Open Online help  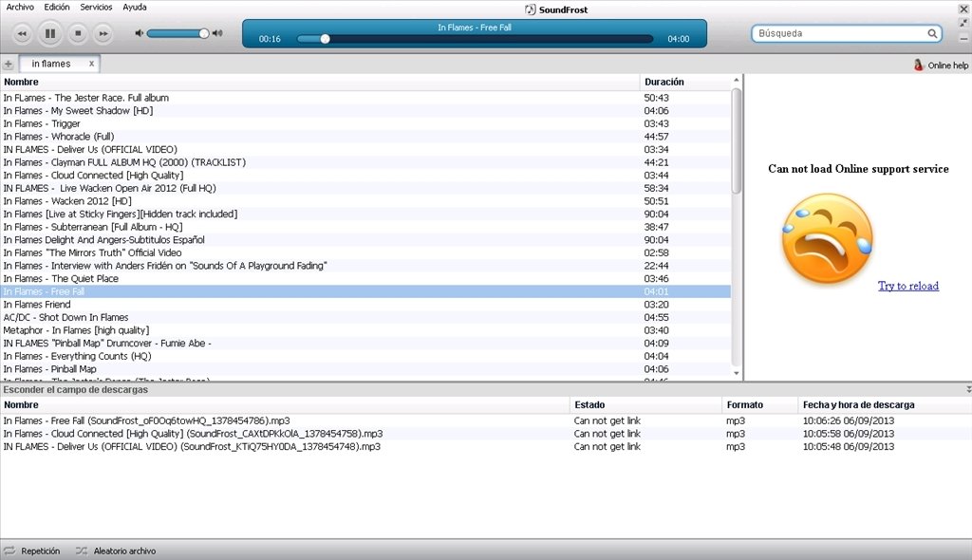[x=948, y=65]
